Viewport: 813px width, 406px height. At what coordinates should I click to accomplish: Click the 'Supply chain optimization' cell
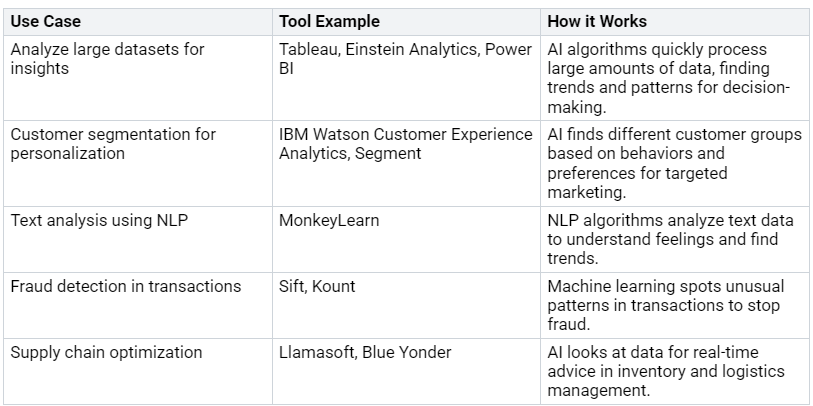(107, 352)
